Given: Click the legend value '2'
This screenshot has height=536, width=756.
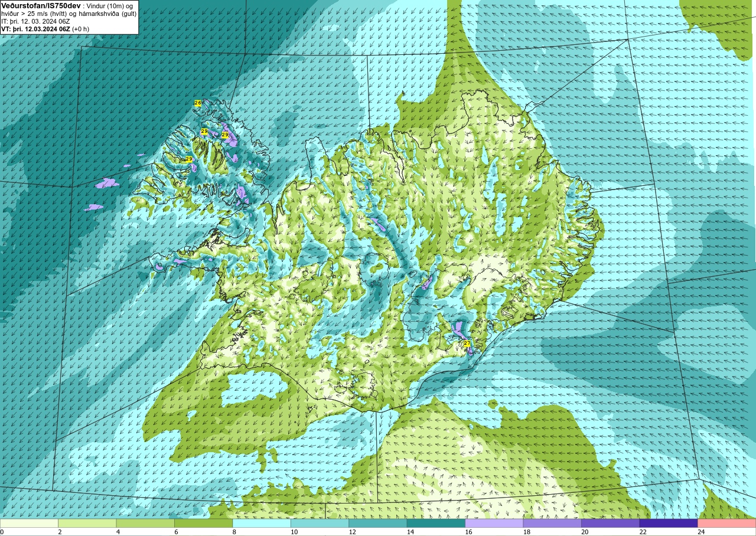Looking at the screenshot, I should [x=60, y=532].
